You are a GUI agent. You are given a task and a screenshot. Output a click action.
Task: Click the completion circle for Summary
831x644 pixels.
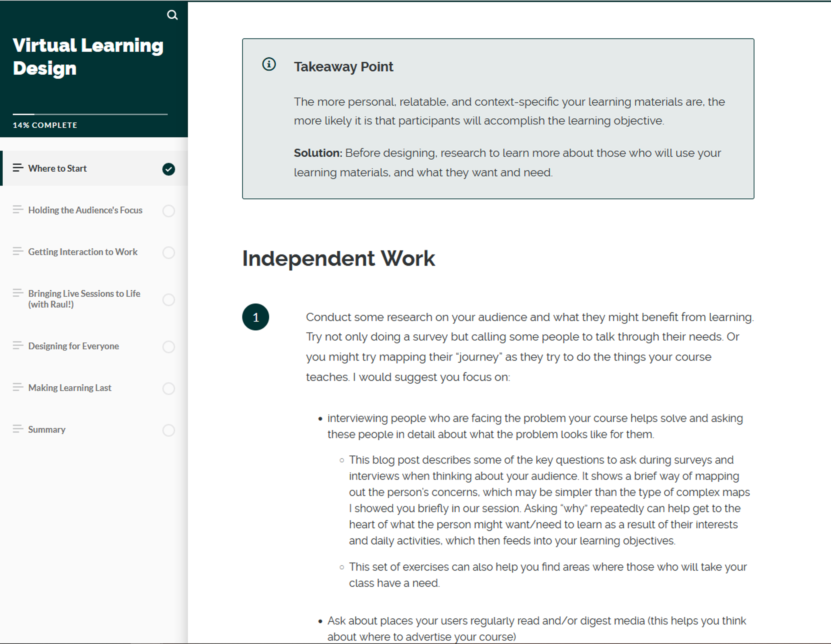169,431
